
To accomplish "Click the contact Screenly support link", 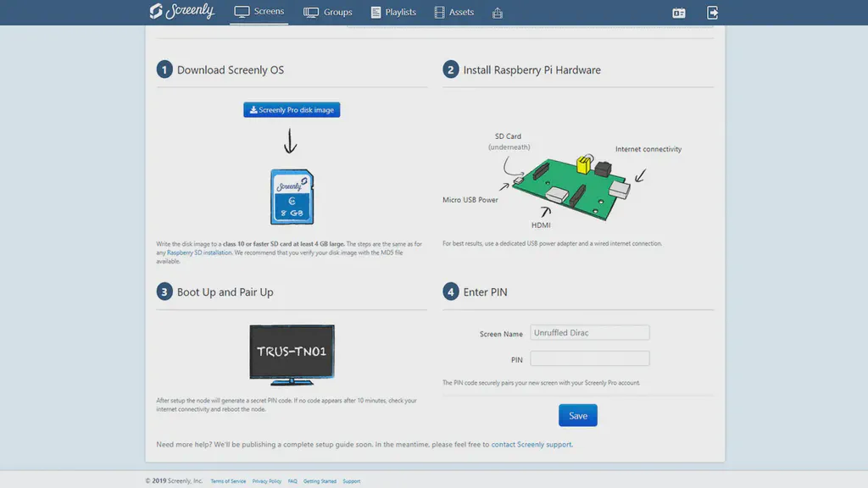I will [531, 443].
